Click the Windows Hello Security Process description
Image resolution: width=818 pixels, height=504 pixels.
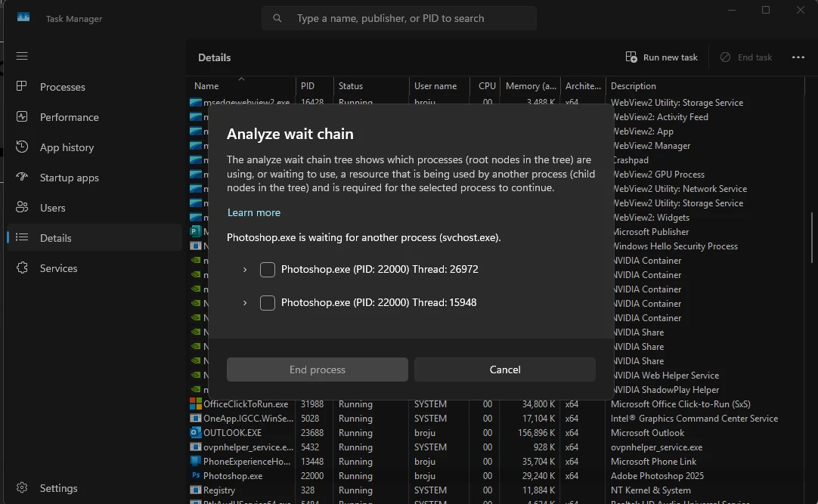(x=676, y=246)
